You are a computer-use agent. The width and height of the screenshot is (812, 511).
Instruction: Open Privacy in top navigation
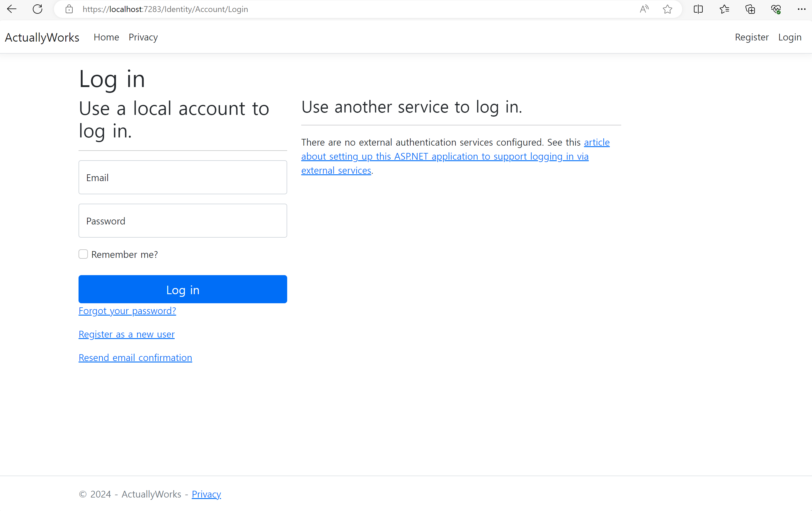tap(143, 37)
